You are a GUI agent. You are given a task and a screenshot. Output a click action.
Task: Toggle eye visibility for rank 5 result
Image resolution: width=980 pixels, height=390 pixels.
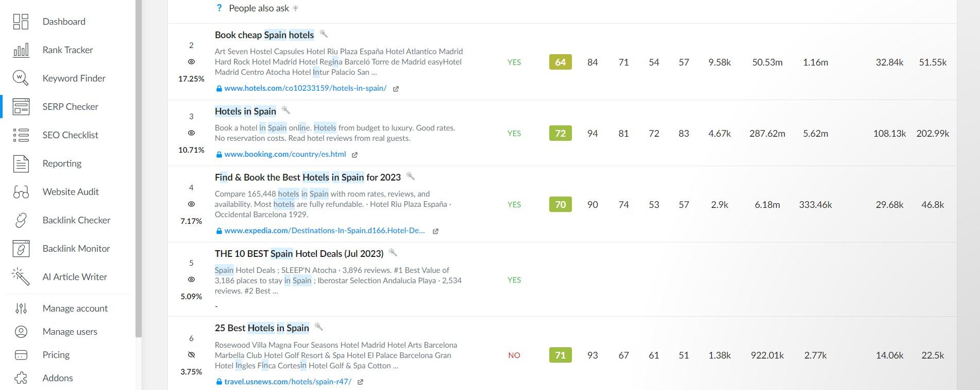[x=191, y=280]
